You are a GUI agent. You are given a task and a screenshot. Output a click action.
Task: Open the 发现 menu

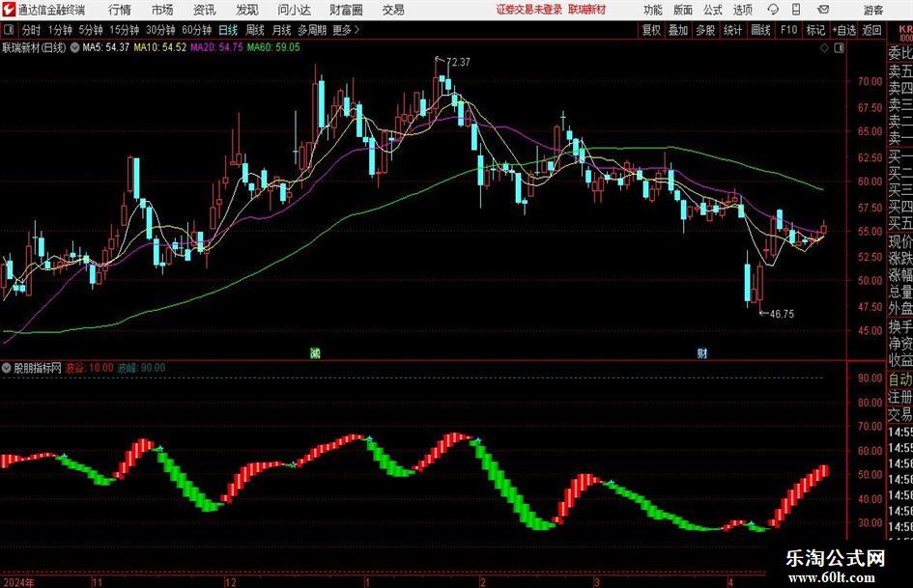tap(247, 10)
